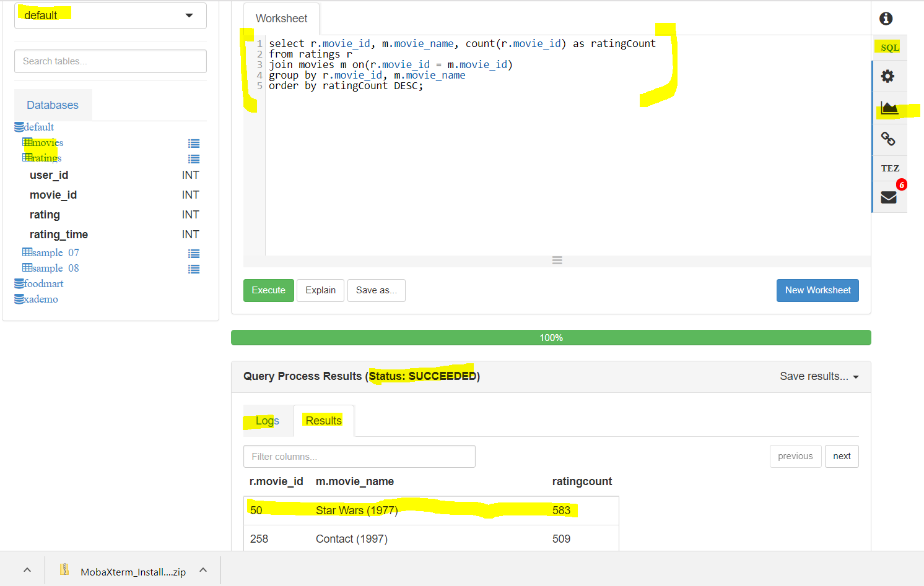Select the Worksheet tab
The image size is (924, 586).
pos(281,19)
